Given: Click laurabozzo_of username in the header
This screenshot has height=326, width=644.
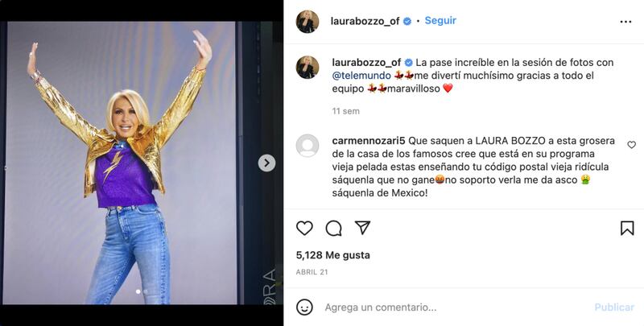Looking at the screenshot, I should pos(365,22).
